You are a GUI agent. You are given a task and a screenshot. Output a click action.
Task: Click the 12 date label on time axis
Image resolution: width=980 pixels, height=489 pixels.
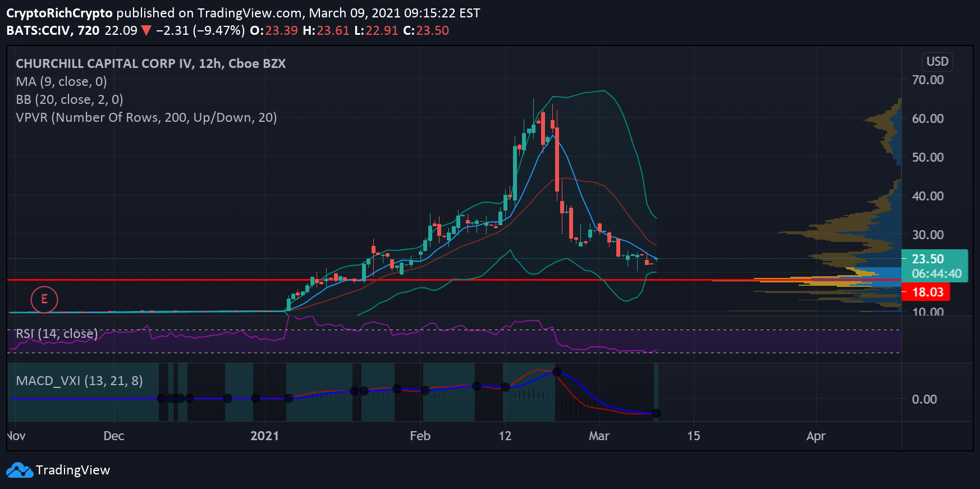pyautogui.click(x=505, y=436)
